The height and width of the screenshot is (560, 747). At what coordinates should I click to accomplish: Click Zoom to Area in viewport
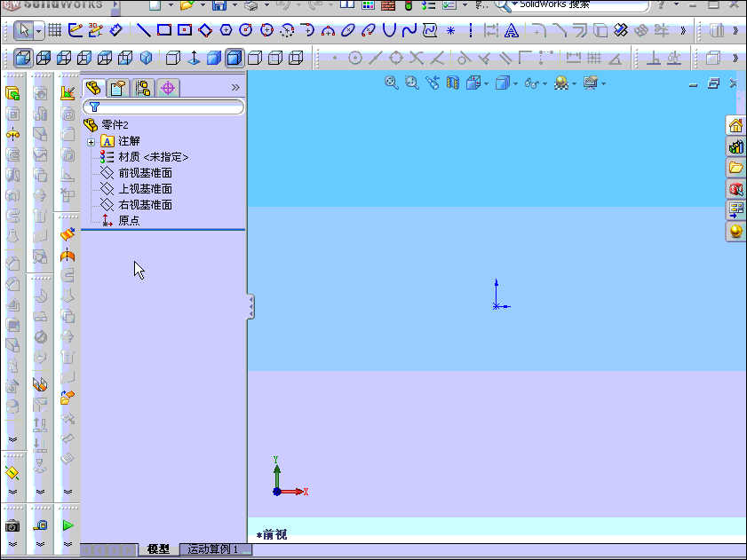[x=411, y=83]
